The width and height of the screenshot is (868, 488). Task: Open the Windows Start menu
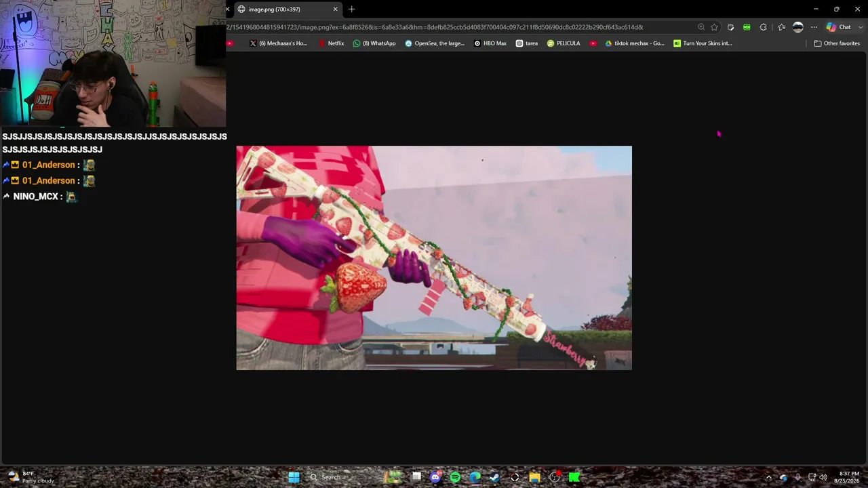coord(294,477)
